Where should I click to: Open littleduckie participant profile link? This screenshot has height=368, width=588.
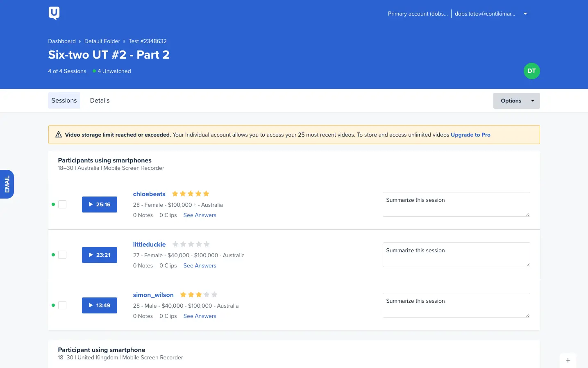point(149,245)
